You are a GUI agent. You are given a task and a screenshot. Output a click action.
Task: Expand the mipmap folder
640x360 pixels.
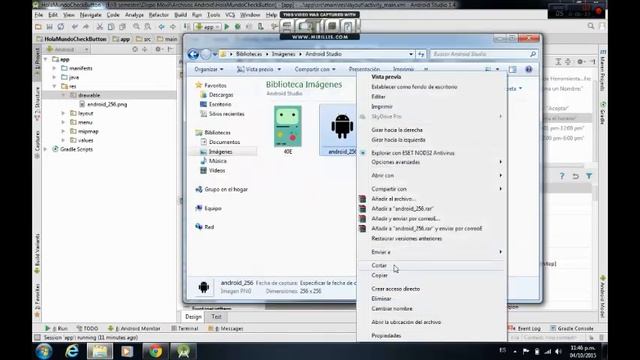tap(63, 131)
